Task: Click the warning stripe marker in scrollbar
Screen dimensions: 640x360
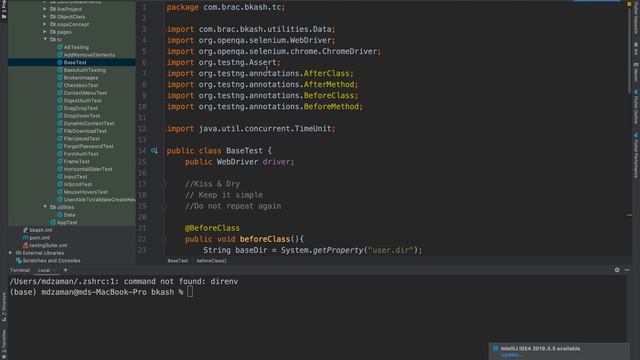Action: coord(629,215)
